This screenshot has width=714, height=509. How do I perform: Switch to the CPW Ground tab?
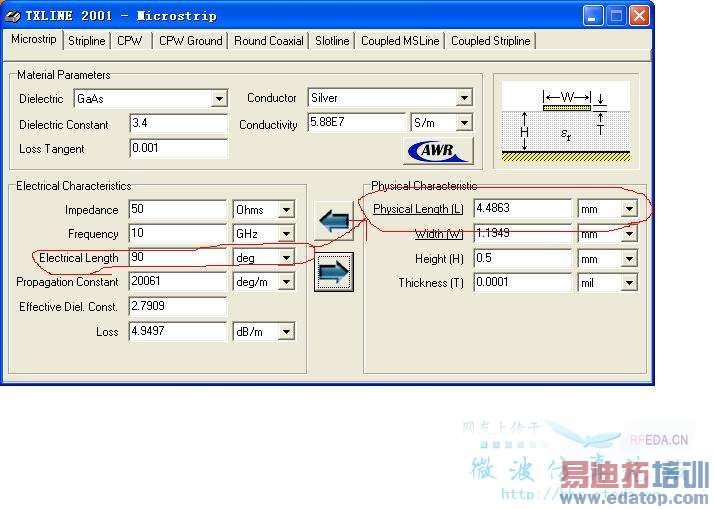[x=190, y=41]
